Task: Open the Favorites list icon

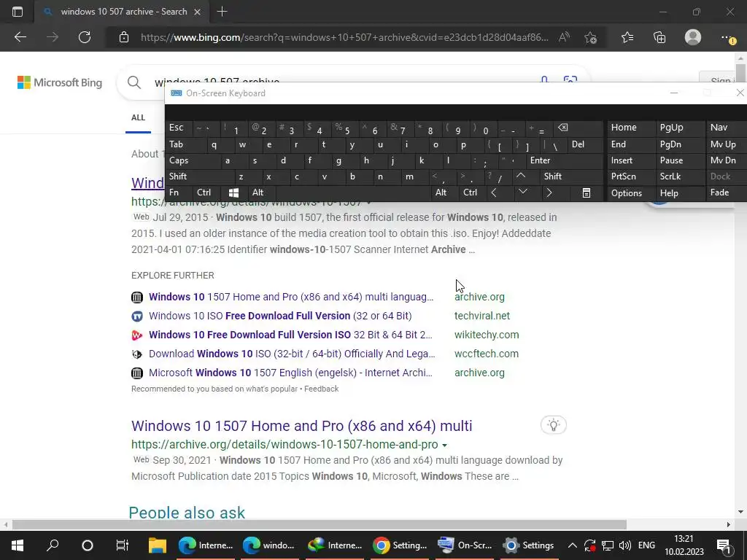Action: 627,37
